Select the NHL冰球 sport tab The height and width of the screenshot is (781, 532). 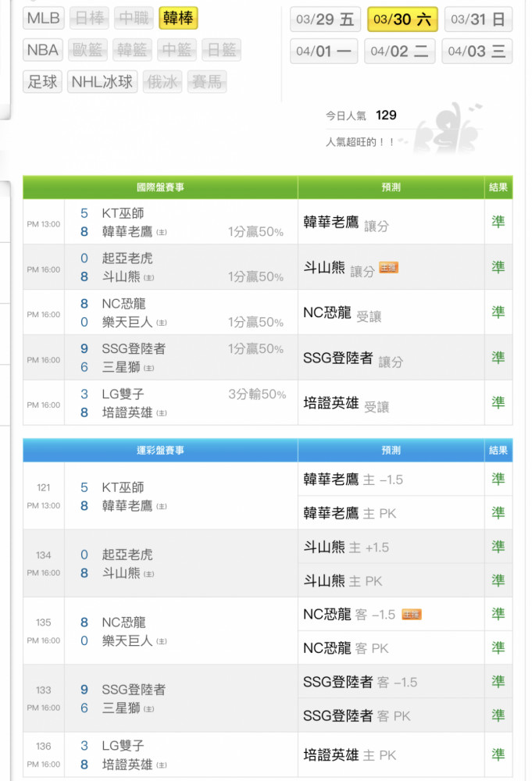pos(102,82)
